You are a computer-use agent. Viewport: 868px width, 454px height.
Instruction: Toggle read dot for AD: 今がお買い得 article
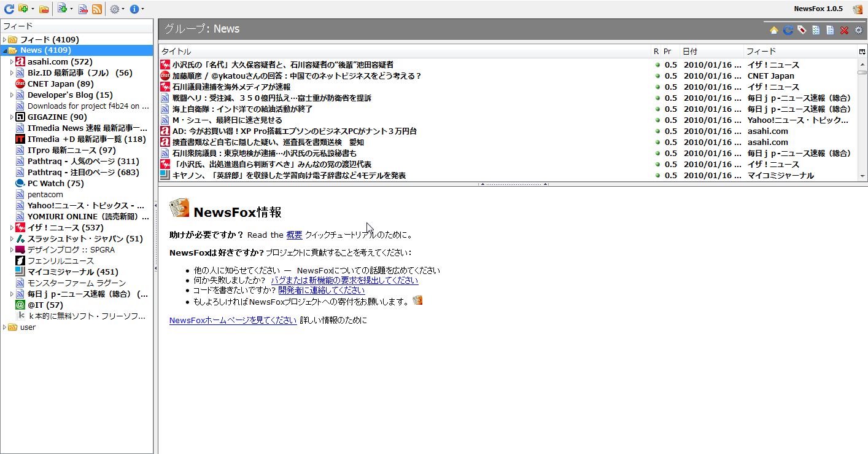tap(657, 131)
